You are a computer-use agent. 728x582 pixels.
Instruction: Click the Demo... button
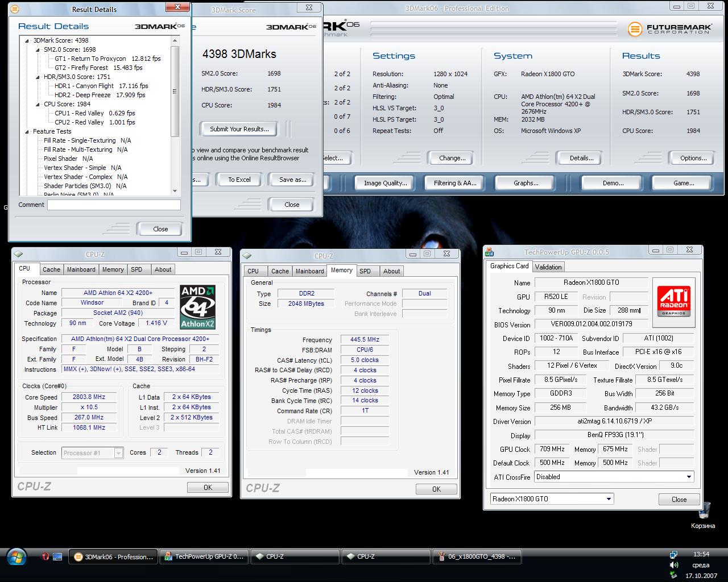[x=613, y=183]
